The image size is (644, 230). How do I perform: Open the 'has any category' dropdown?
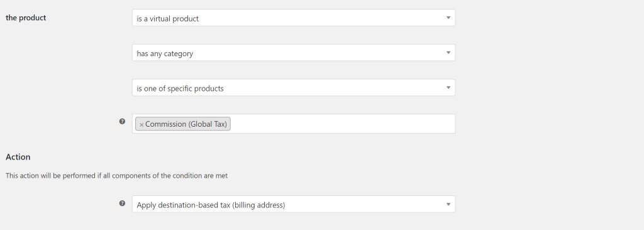click(294, 53)
